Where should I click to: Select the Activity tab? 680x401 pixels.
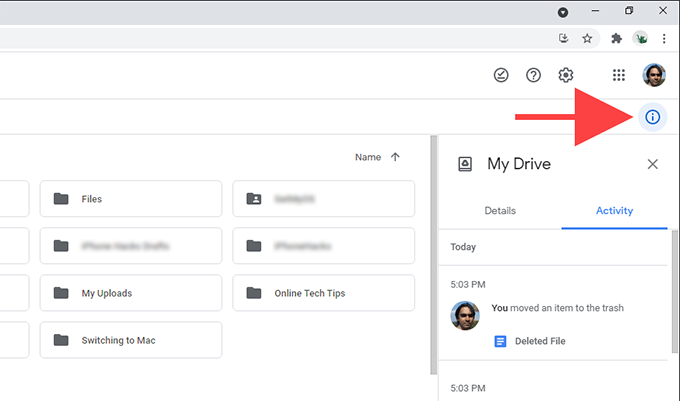[x=615, y=211]
